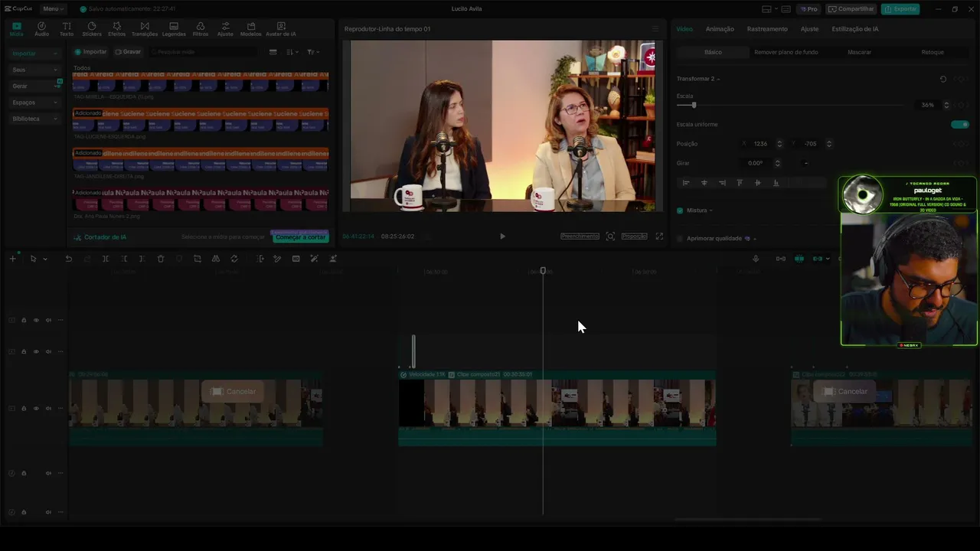Screen dimensions: 980x551
Task: Click the Compartilhar button
Action: tap(851, 9)
